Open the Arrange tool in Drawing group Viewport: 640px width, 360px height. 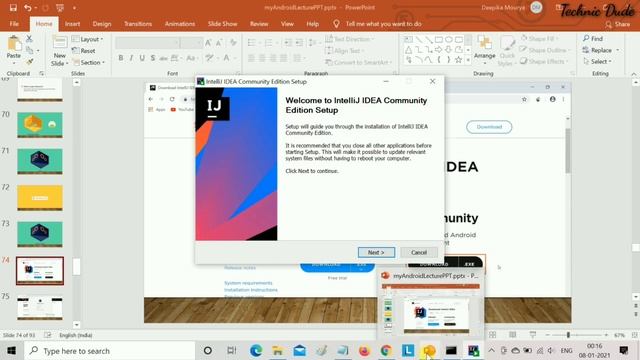tap(484, 50)
